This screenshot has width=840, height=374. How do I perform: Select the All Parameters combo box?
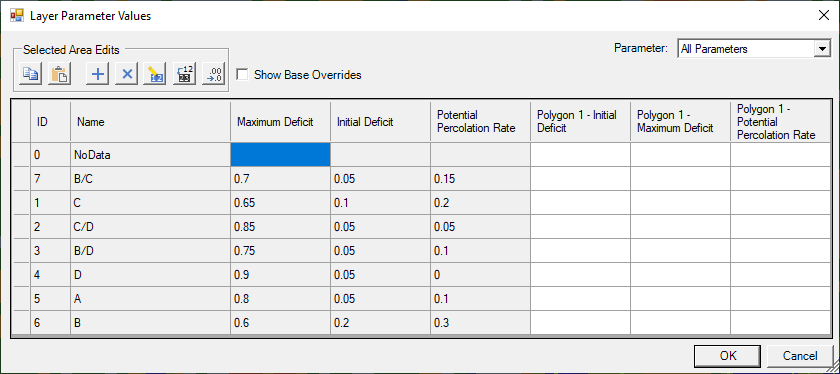[x=753, y=49]
